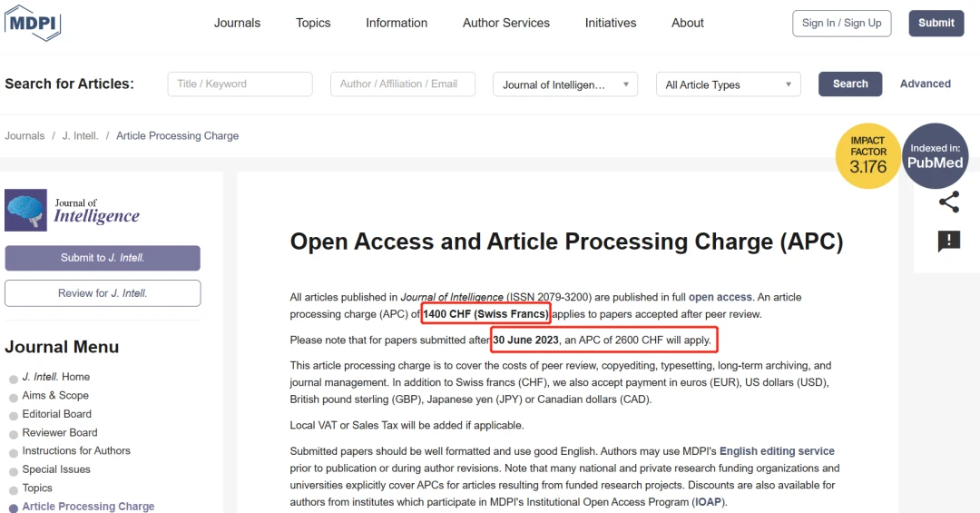Viewport: 980px width, 513px height.
Task: Open the Topics menu in top navigation
Action: point(313,23)
